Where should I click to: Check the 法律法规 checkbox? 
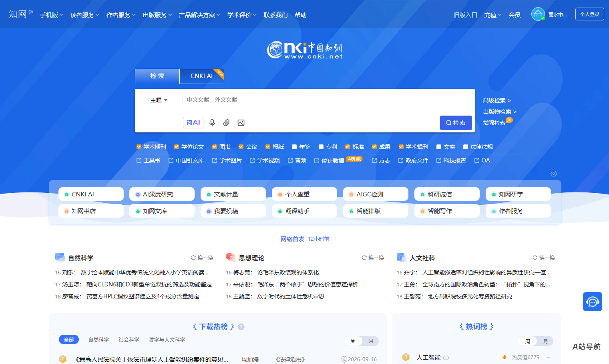coord(466,147)
